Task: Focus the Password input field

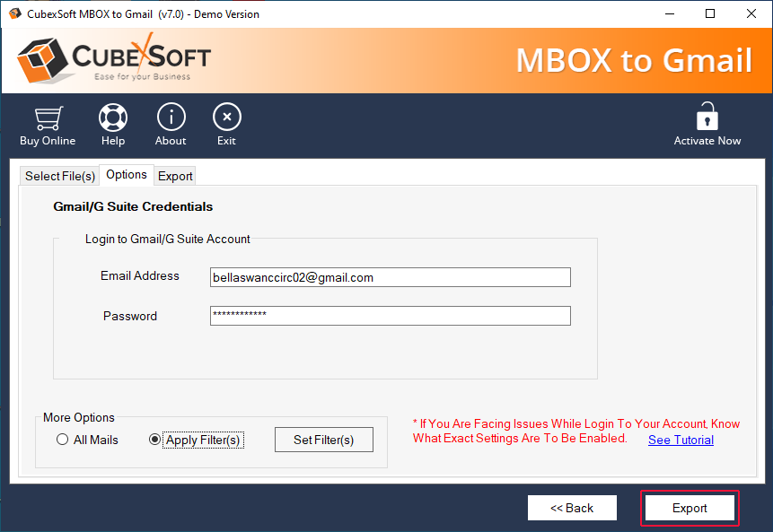Action: pyautogui.click(x=390, y=316)
